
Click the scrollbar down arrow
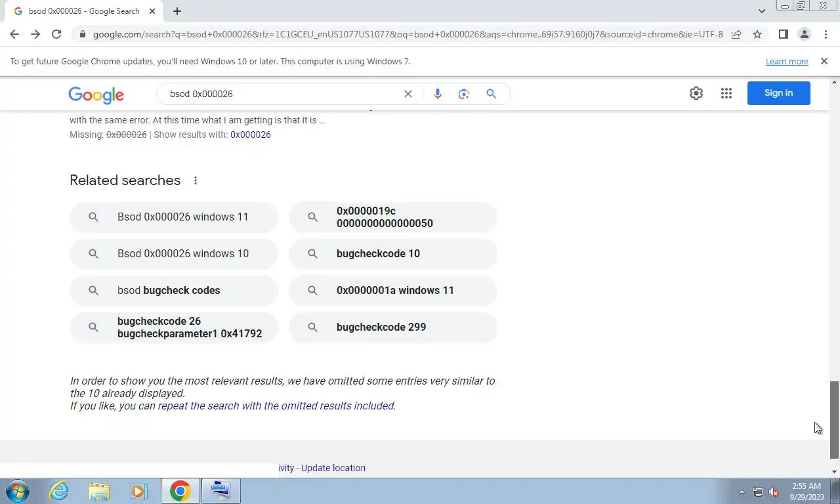pyautogui.click(x=835, y=472)
